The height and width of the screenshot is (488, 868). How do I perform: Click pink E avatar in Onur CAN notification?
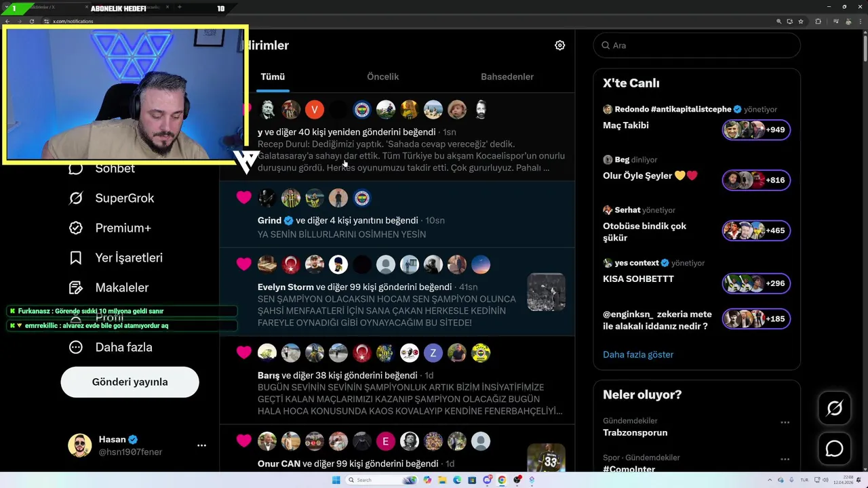point(386,441)
